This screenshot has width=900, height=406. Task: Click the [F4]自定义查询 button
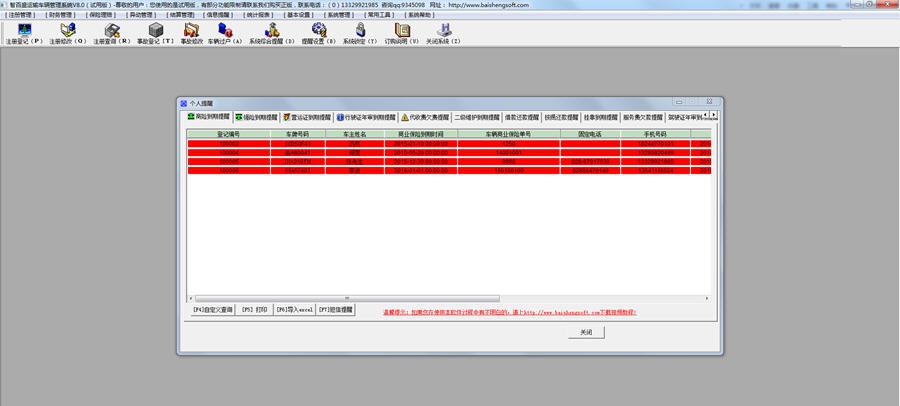[212, 310]
